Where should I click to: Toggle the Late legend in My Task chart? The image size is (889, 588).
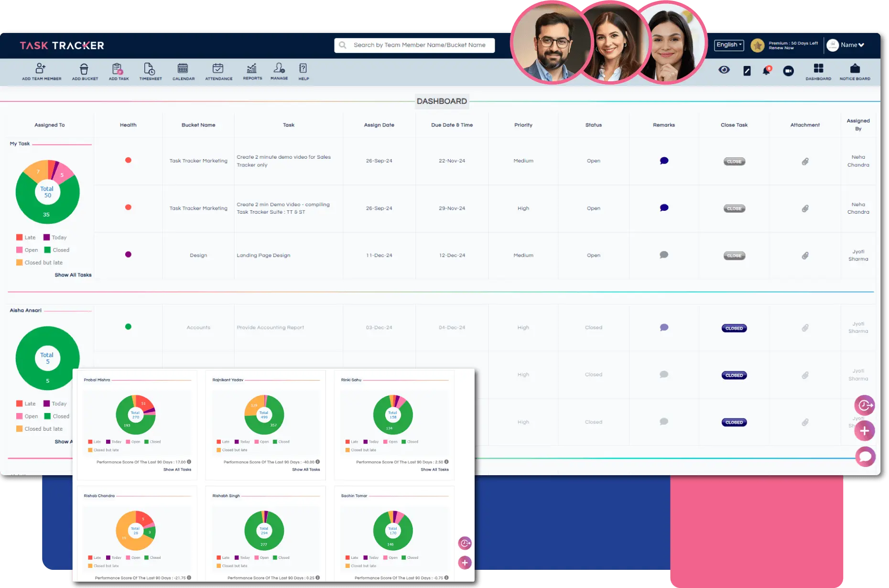(26, 238)
